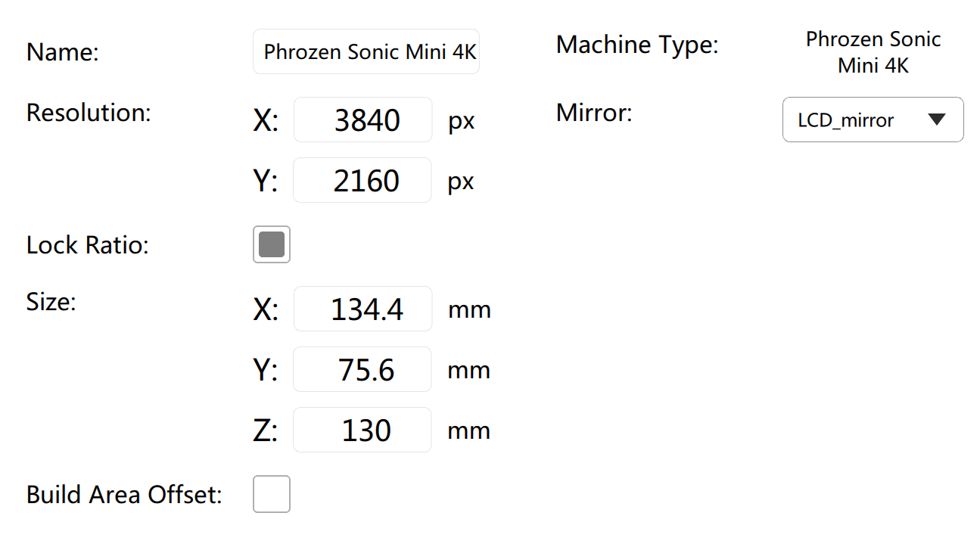Click the Phrozen Sonic Mini 4K machine type text
Image resolution: width=980 pixels, height=544 pixels.
click(x=873, y=52)
